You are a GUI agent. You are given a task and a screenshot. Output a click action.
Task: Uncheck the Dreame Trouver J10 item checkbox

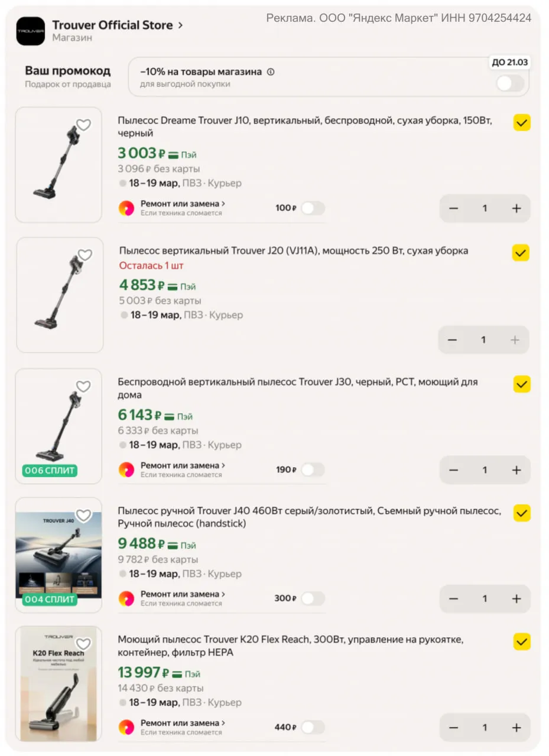click(x=522, y=123)
